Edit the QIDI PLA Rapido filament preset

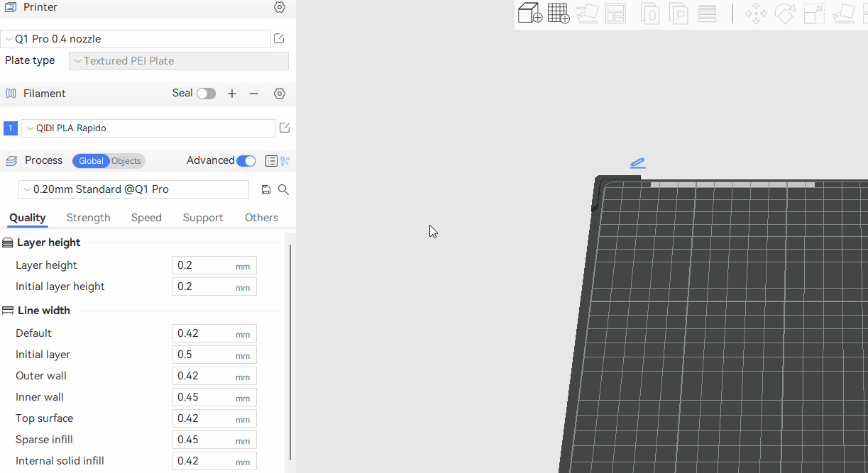[285, 128]
